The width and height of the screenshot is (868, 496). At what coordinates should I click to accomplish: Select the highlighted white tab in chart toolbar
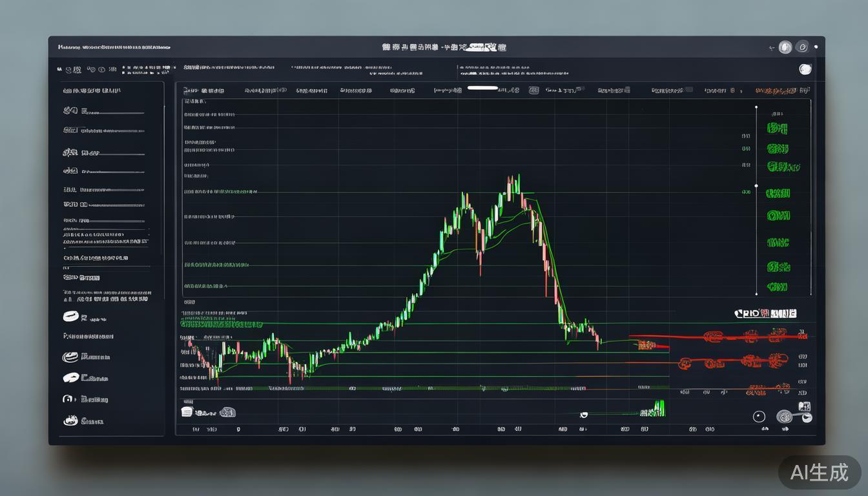tap(482, 88)
